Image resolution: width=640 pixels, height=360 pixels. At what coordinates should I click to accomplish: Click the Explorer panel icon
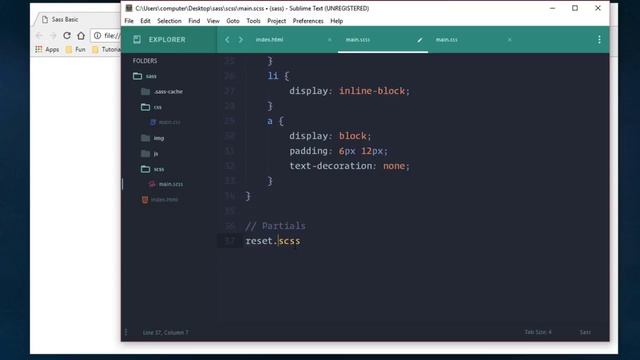pos(137,40)
